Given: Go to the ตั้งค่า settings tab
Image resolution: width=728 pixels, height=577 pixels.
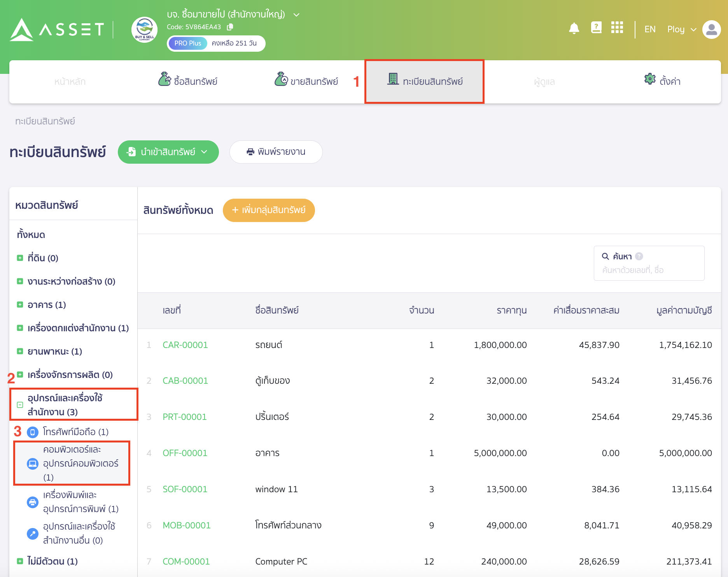Looking at the screenshot, I should (x=662, y=81).
